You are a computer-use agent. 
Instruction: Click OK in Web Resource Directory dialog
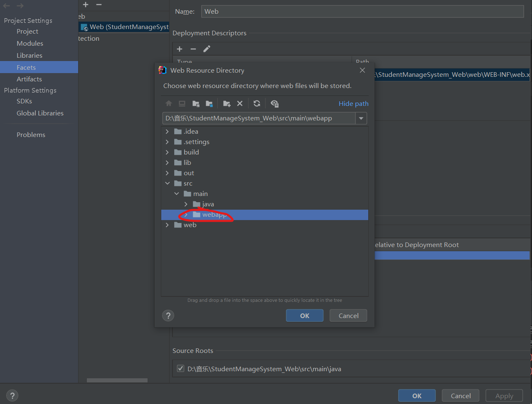(x=305, y=316)
